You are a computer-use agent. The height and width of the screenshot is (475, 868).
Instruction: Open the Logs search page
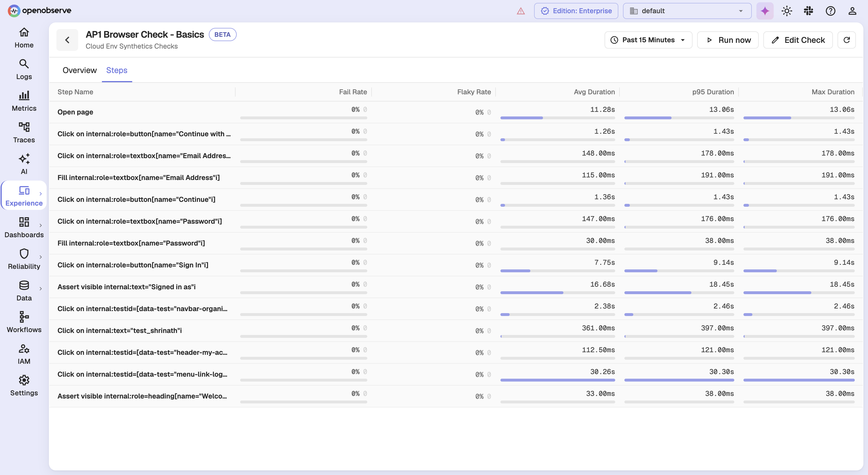[x=24, y=69]
